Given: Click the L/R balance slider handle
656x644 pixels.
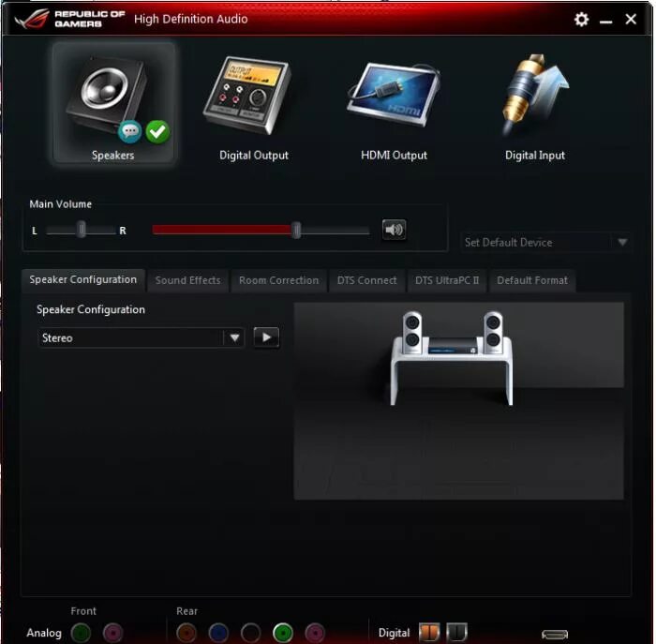Looking at the screenshot, I should pyautogui.click(x=82, y=230).
